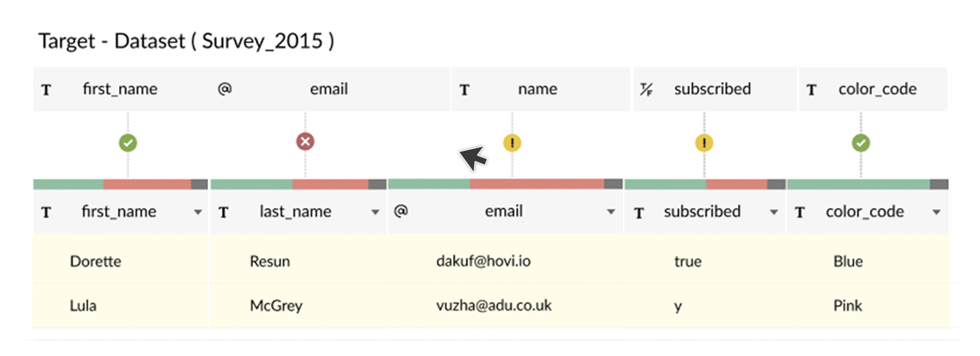Click red X mismatch icon under email target
The height and width of the screenshot is (356, 980).
point(305,142)
